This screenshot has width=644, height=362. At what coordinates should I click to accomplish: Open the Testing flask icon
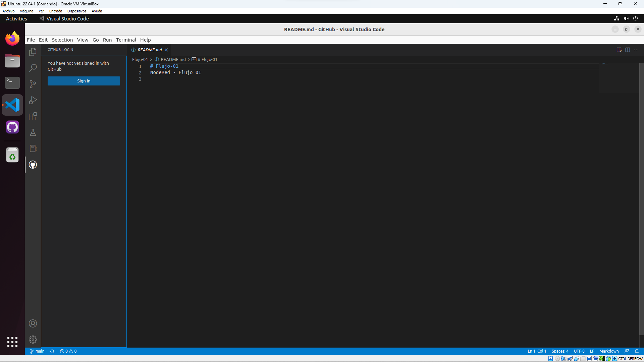click(33, 132)
